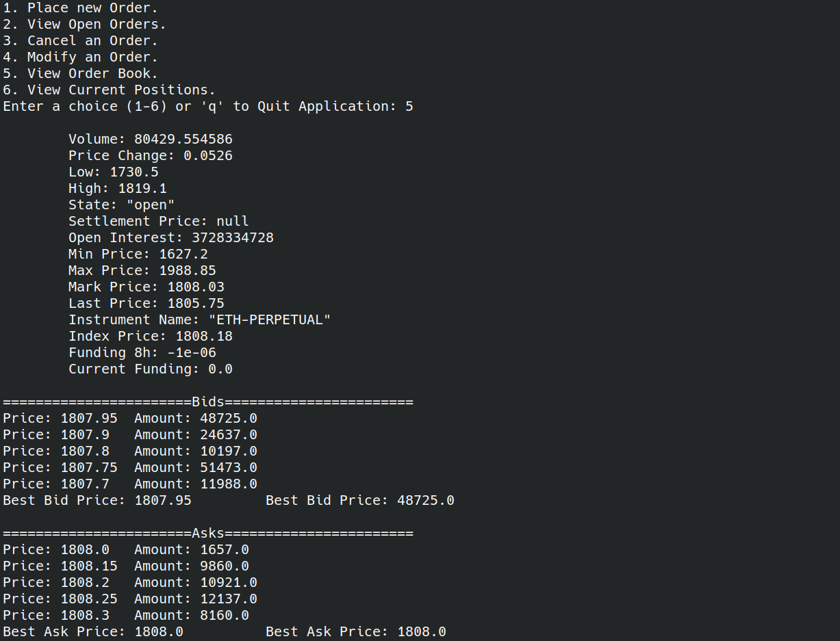Click the 'Cancel an Order' menu line
The height and width of the screenshot is (641, 840).
80,41
